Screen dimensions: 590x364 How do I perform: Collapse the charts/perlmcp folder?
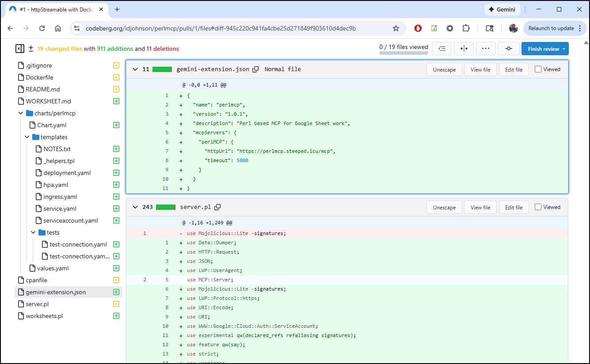(x=21, y=113)
